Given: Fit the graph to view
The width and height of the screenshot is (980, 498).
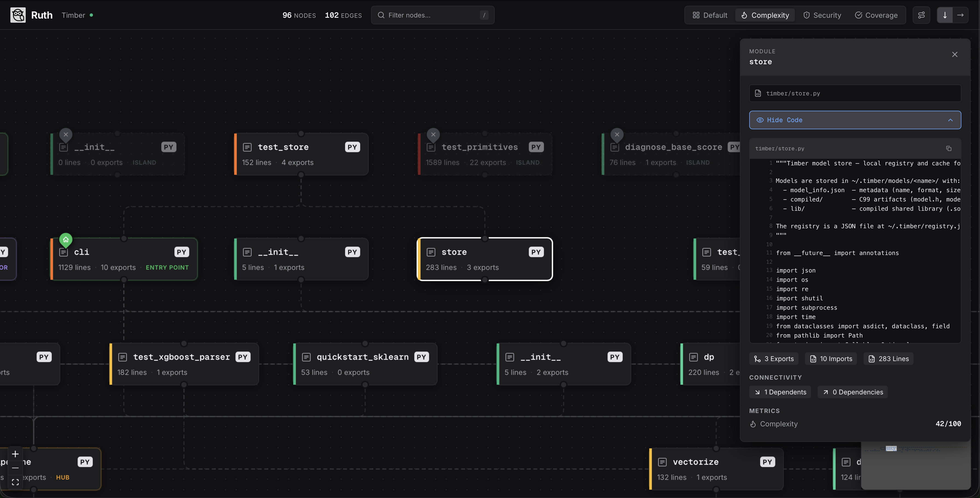Looking at the screenshot, I should point(15,482).
